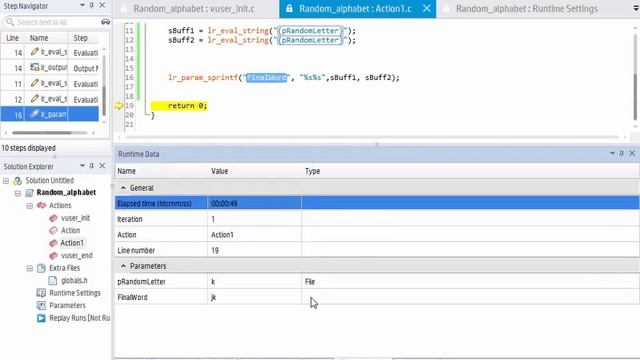
Task: Sort steps by the Name column
Action: pos(46,38)
